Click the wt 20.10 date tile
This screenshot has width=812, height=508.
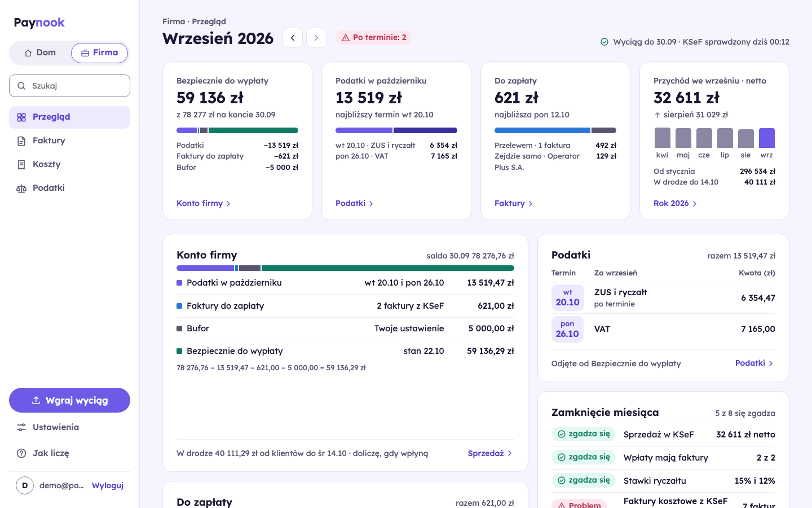pos(567,297)
